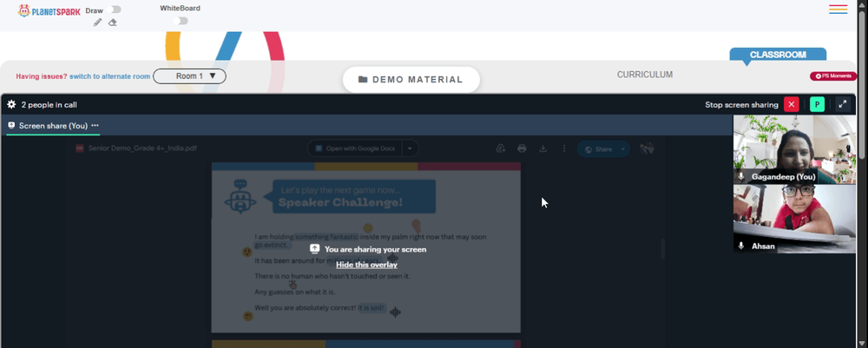The width and height of the screenshot is (868, 348).
Task: Click the PlanetSpark logo
Action: (x=49, y=10)
